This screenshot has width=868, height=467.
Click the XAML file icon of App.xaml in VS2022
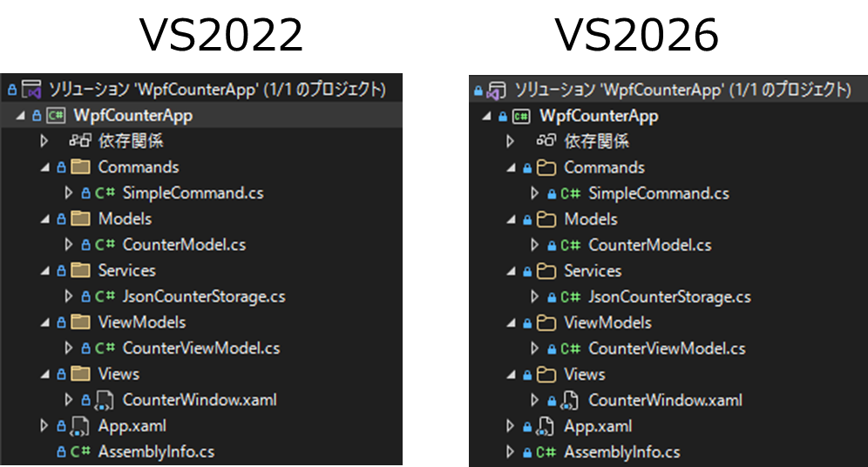point(79,426)
